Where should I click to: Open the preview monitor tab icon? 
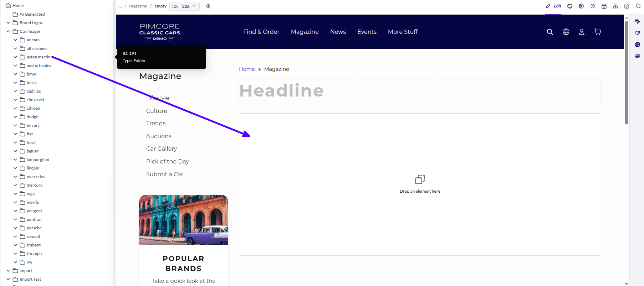(570, 6)
